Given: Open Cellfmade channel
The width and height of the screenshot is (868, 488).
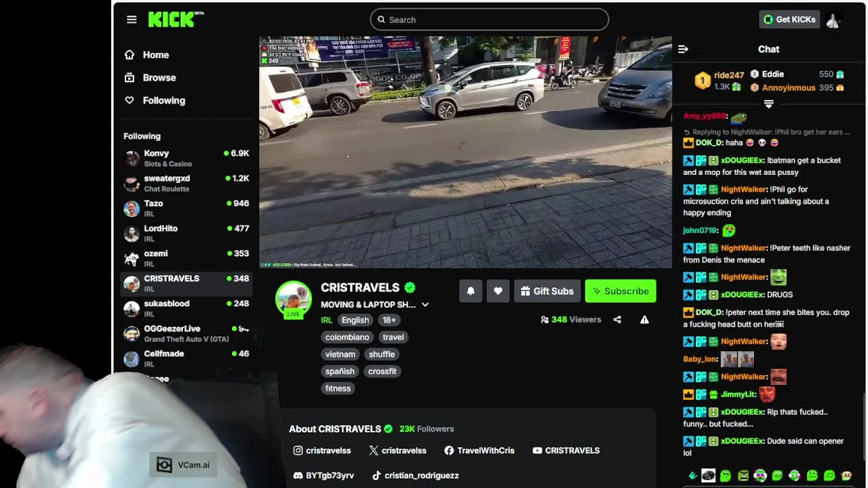Looking at the screenshot, I should point(187,359).
